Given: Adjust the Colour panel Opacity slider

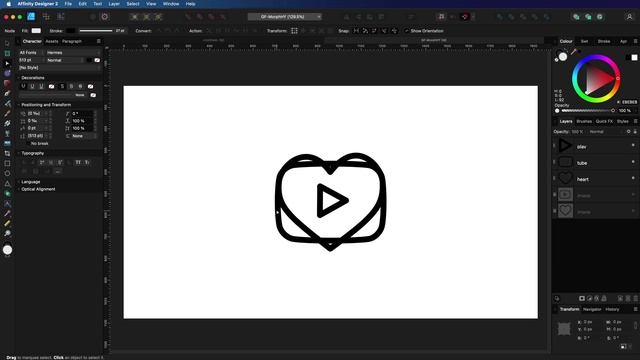Looking at the screenshot, I should click(x=587, y=111).
